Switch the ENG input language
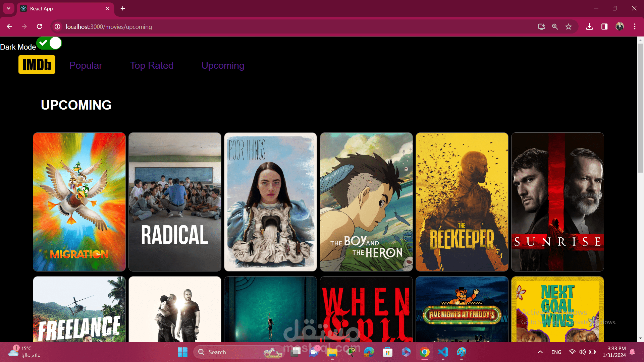644x362 pixels. click(x=556, y=352)
